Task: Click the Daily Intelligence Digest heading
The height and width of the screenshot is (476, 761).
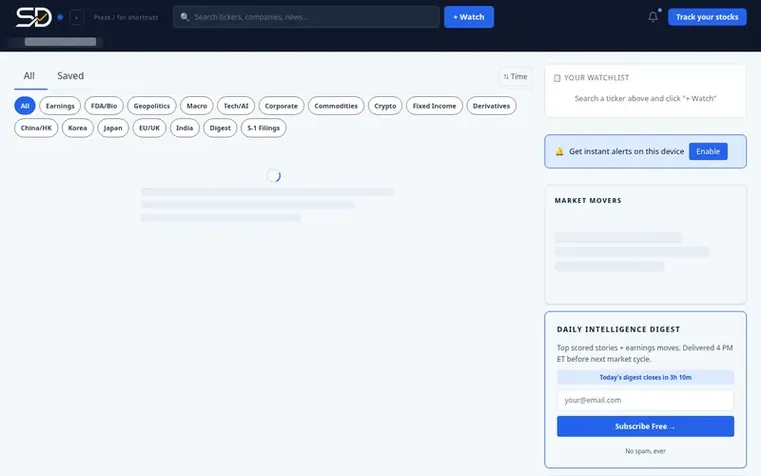Action: click(618, 329)
